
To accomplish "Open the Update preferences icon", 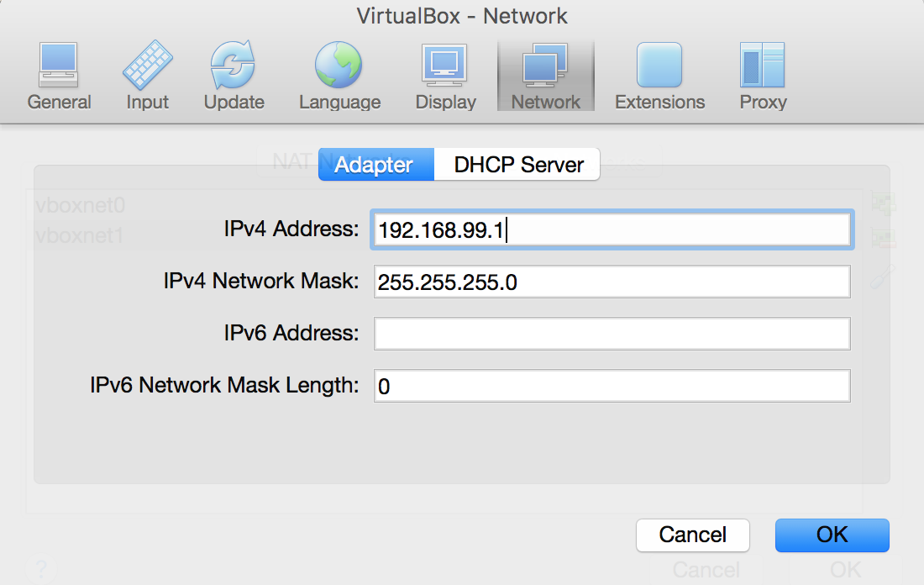I will pos(234,76).
